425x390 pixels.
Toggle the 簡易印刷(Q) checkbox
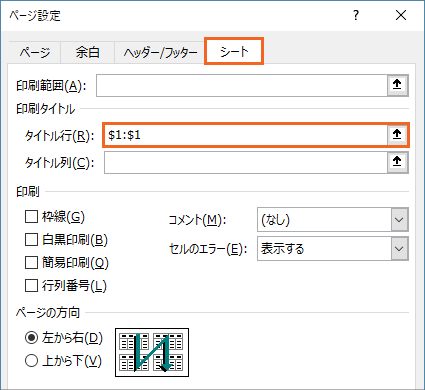31,263
